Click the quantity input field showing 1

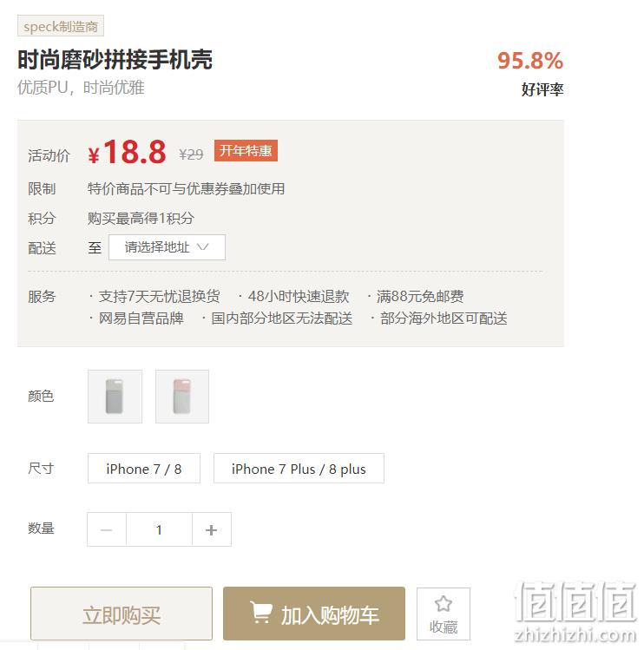click(159, 529)
